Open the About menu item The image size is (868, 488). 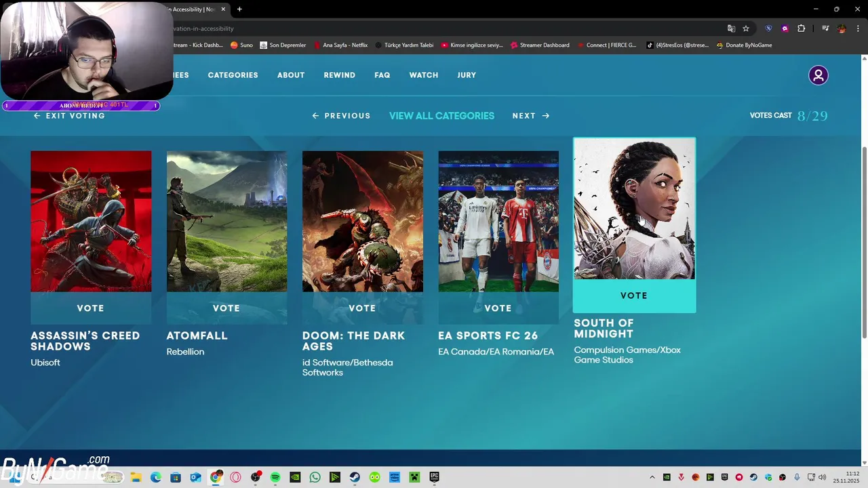click(291, 75)
